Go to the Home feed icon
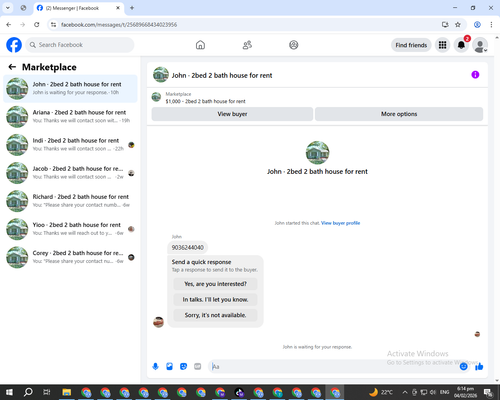The image size is (500, 400). [x=200, y=45]
